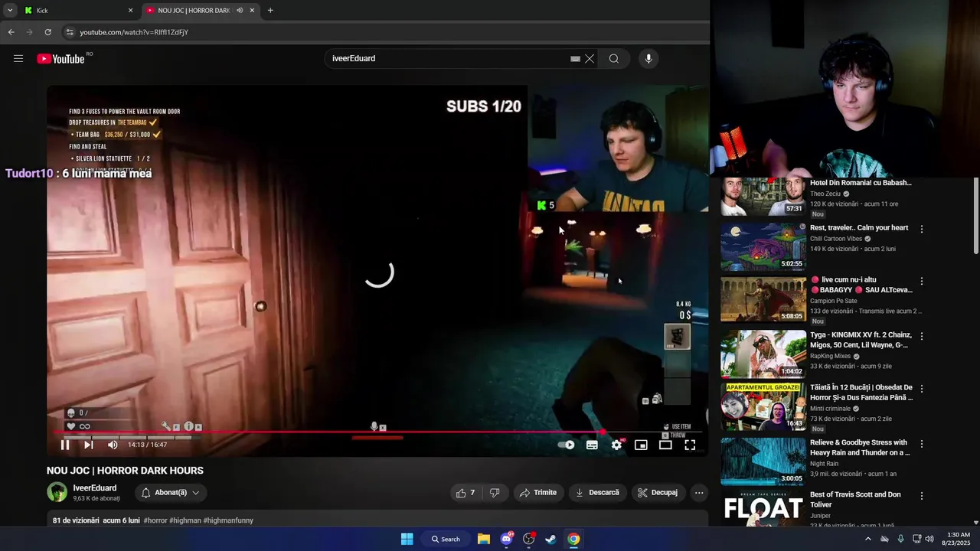Open Best of Travis Scott video title
The height and width of the screenshot is (551, 980).
pyautogui.click(x=855, y=500)
